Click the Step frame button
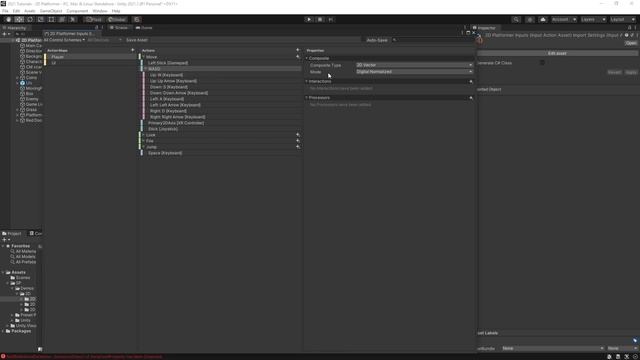 point(331,20)
